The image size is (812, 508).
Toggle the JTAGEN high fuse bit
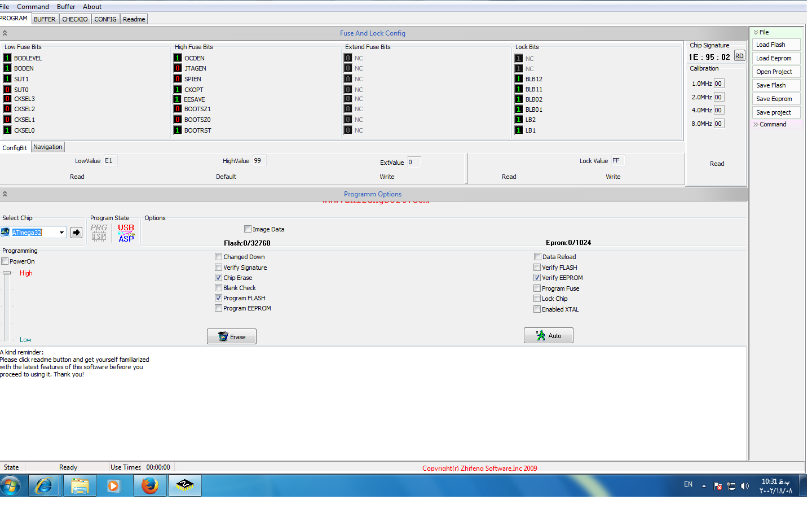coord(178,68)
